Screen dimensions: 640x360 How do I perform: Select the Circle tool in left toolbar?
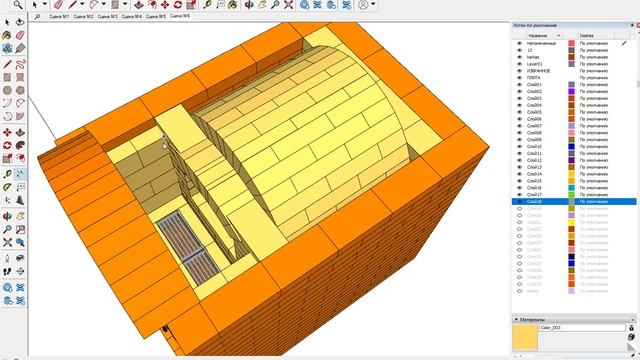[7, 90]
